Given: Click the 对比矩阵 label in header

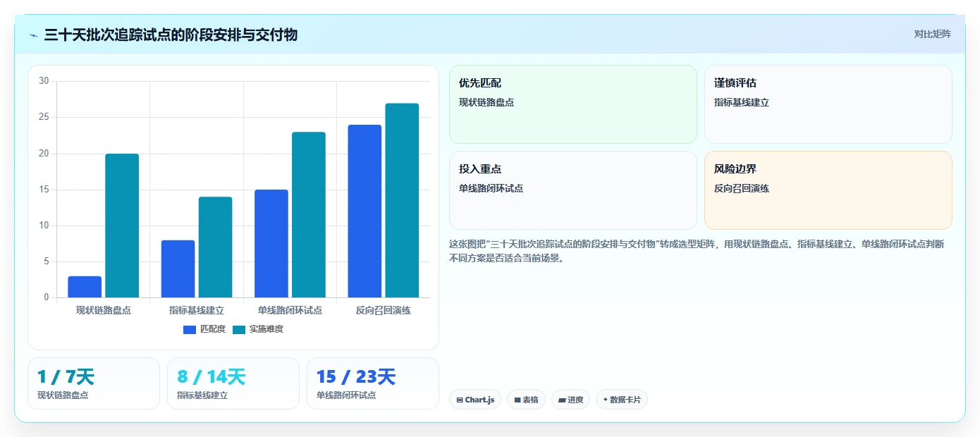Looking at the screenshot, I should point(932,34).
